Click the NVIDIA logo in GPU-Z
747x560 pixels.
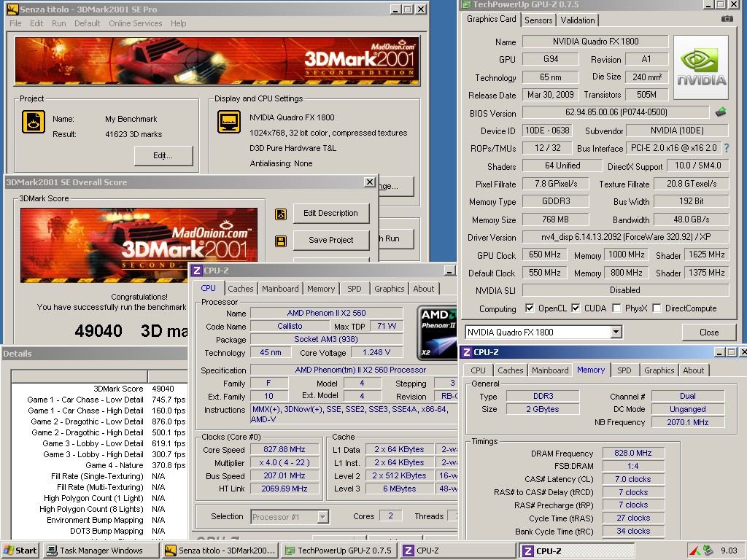coord(701,67)
